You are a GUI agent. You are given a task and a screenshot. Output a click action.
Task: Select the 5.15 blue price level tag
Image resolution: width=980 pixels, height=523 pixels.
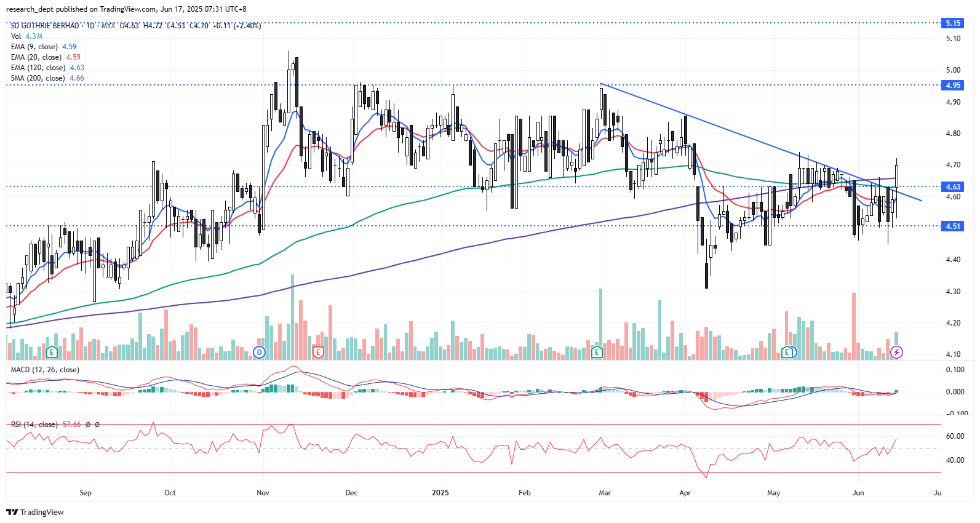coord(953,23)
